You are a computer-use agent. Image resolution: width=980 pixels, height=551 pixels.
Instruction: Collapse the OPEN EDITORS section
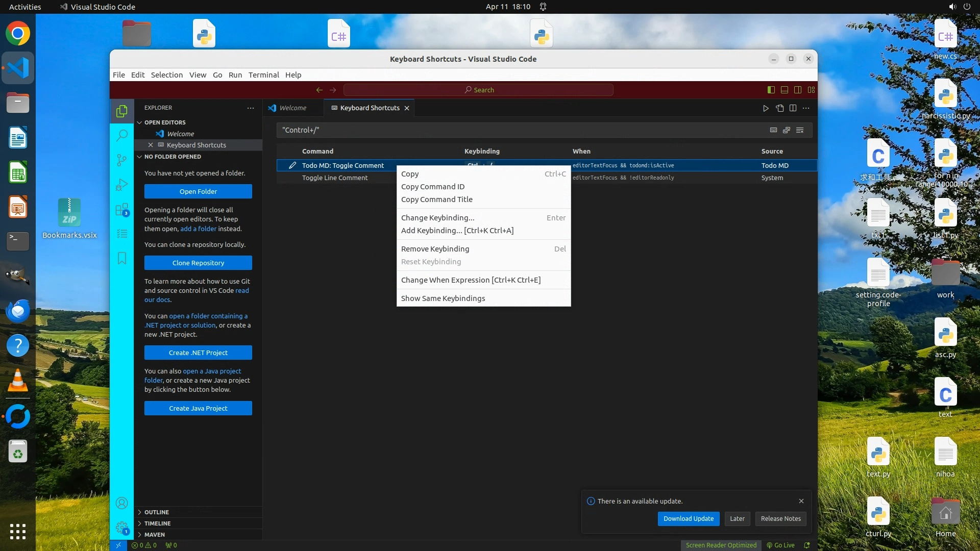[164, 122]
